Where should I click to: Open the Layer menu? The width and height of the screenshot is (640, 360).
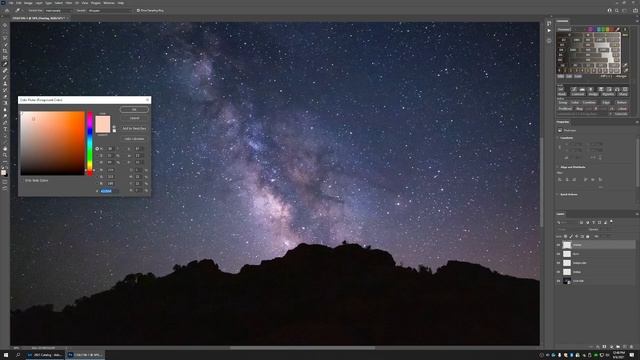pos(39,3)
